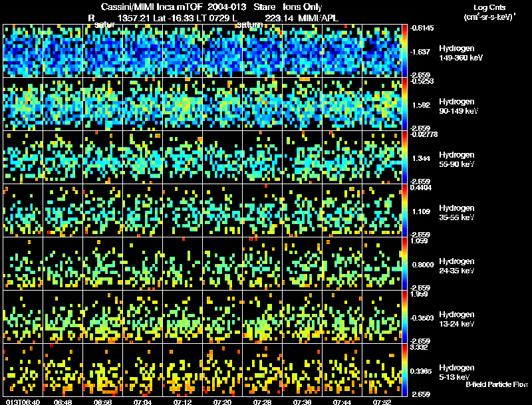Screen dimensions: 532x405
Task: Click the '1.109' color scale value
Action: coord(421,211)
